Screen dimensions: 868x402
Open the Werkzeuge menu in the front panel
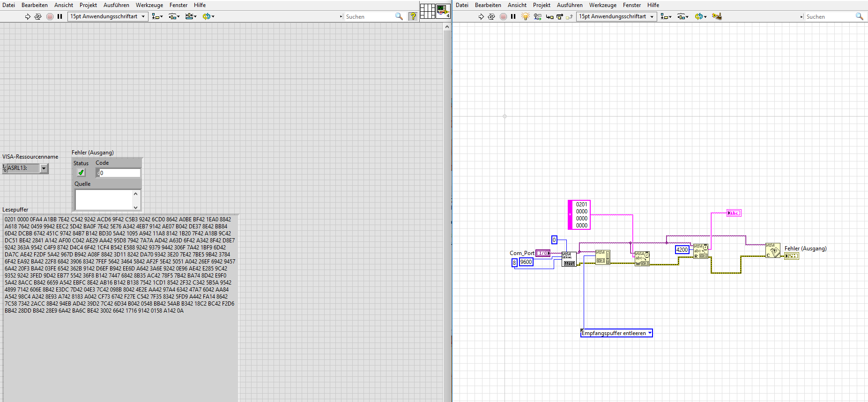click(x=149, y=5)
